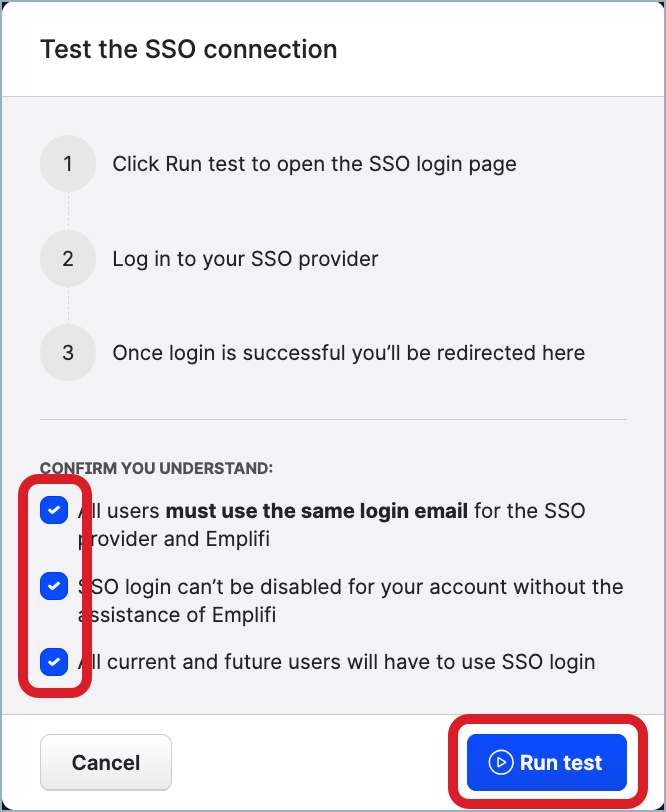Uncheck the 'must use the same login email' confirmation
Image resolution: width=666 pixels, height=812 pixels.
coord(54,510)
